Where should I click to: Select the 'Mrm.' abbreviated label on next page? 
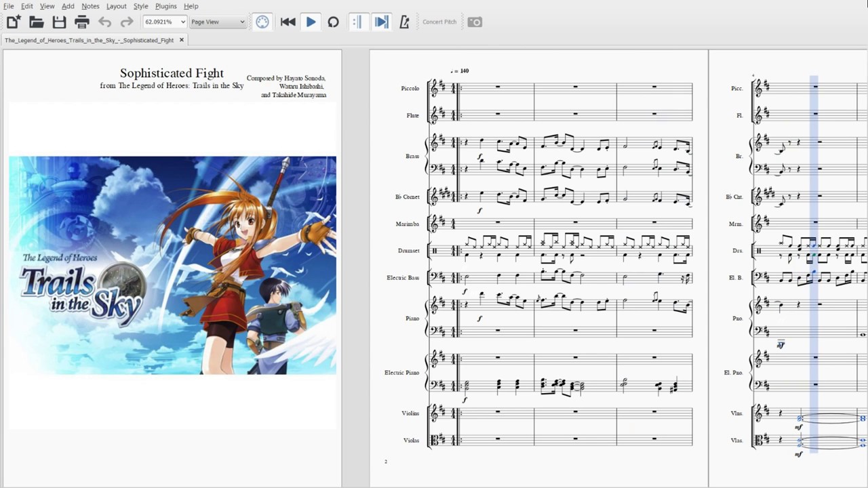(x=736, y=224)
